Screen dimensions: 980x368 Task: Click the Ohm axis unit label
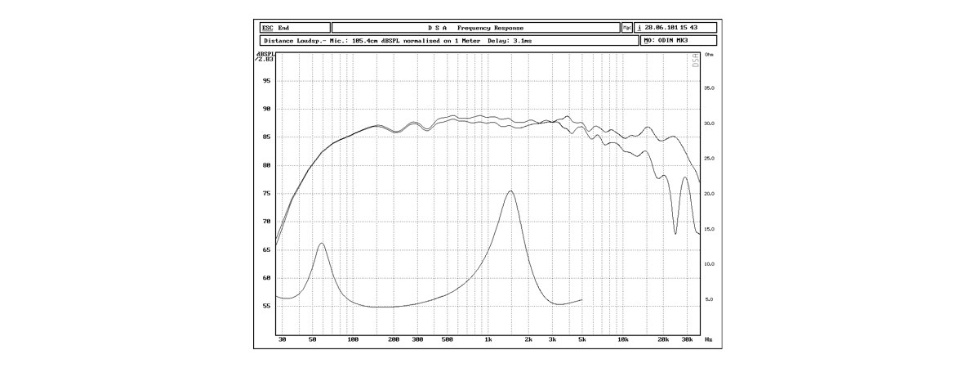pos(709,55)
